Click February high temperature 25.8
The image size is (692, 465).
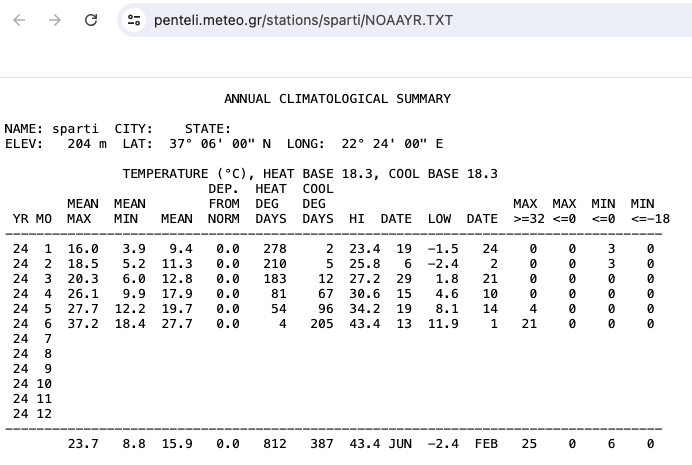pos(365,264)
